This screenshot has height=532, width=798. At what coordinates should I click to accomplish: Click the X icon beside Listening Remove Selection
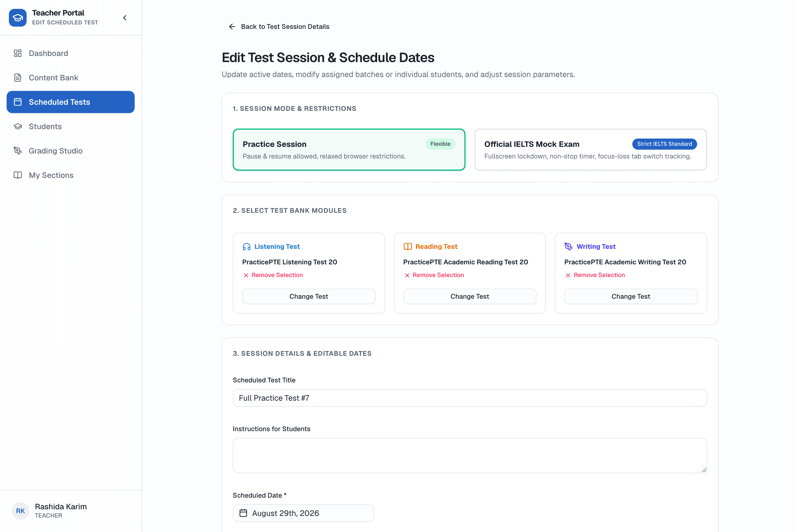coord(246,275)
